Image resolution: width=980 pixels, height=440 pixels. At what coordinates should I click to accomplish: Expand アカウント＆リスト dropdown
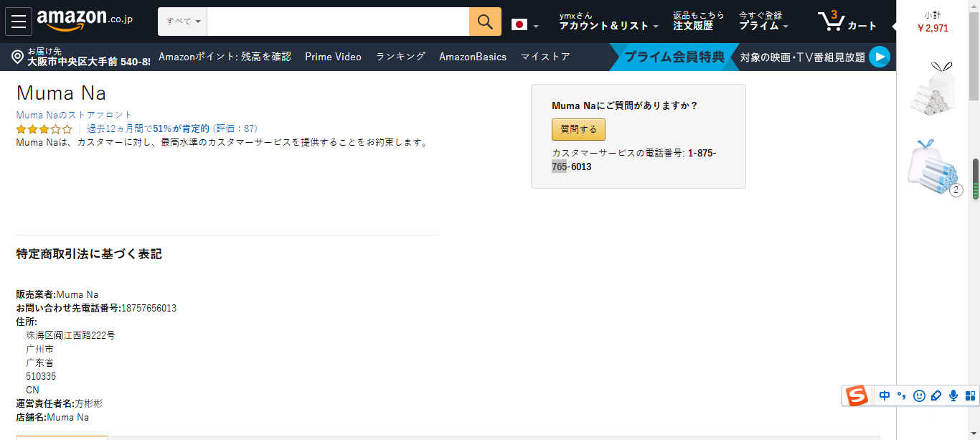point(608,26)
